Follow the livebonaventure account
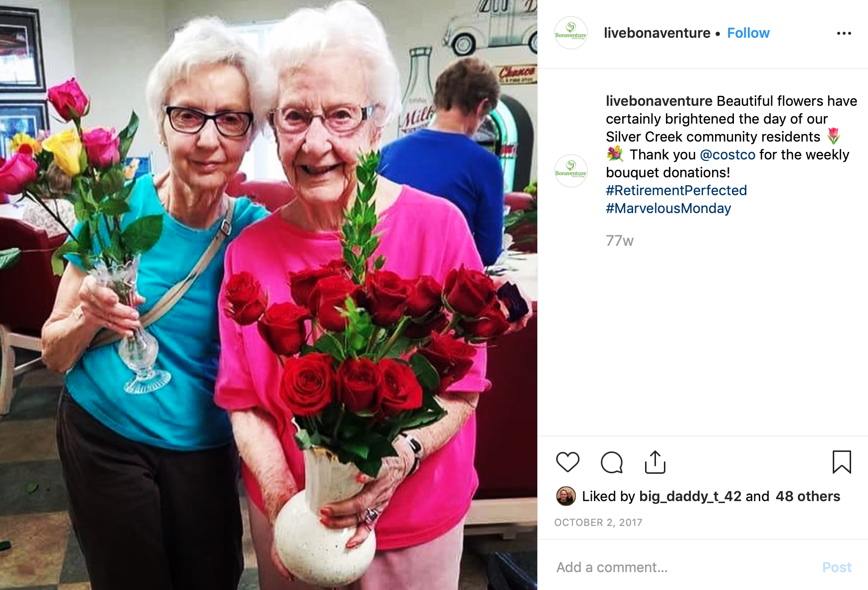 (748, 33)
